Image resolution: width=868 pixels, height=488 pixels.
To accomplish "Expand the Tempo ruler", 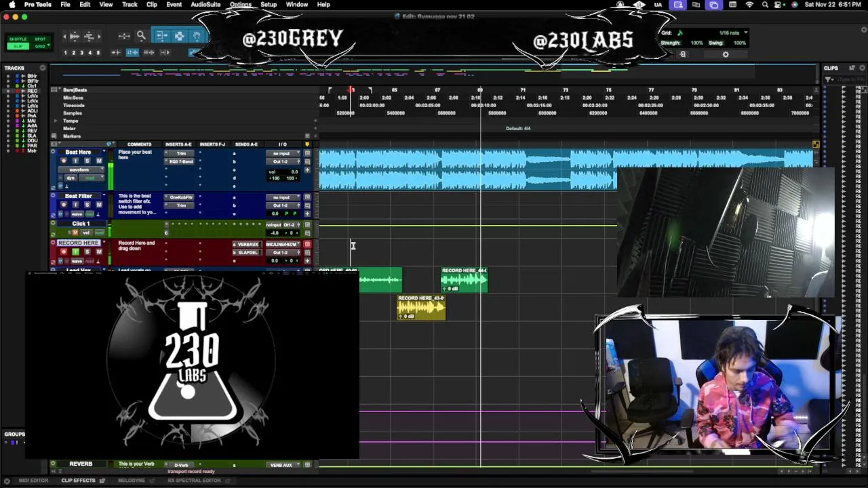I will coord(56,121).
